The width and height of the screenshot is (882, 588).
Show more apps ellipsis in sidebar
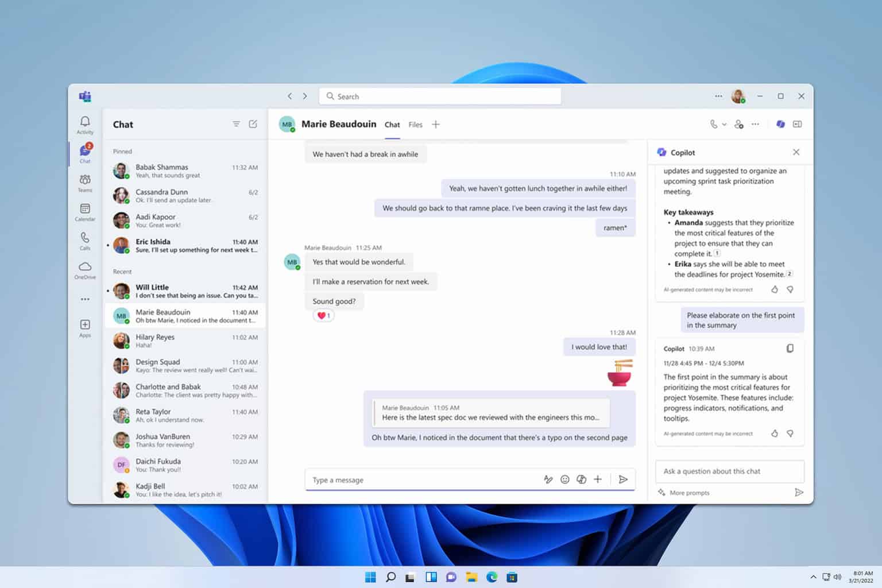pyautogui.click(x=85, y=299)
